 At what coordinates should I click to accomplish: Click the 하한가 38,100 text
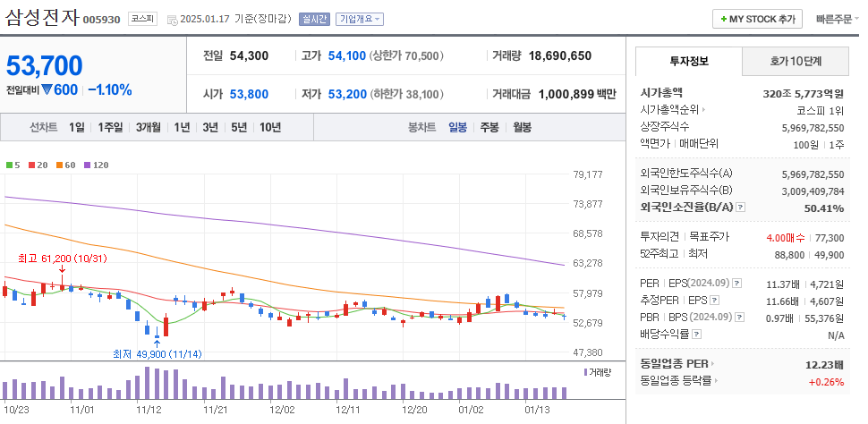406,94
